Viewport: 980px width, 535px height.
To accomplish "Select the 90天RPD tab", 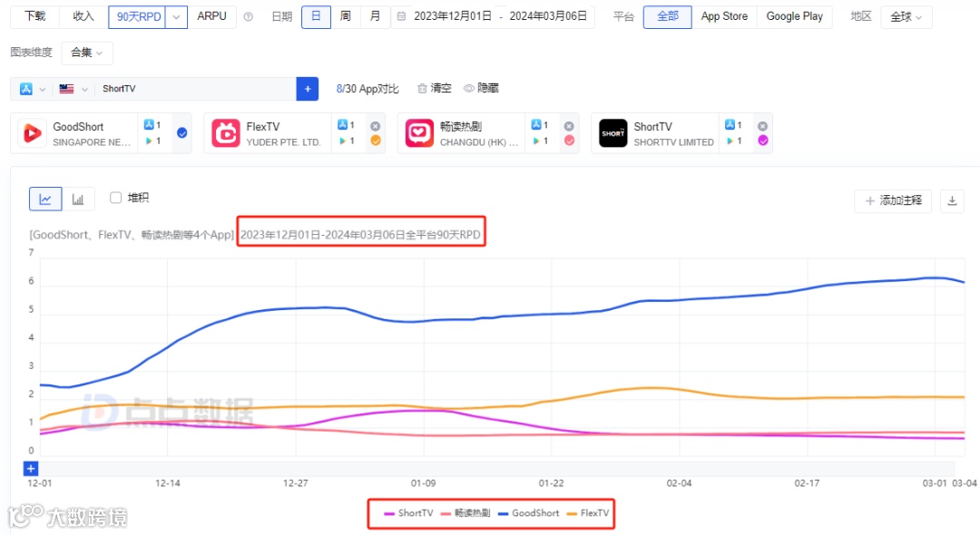I will tap(138, 17).
